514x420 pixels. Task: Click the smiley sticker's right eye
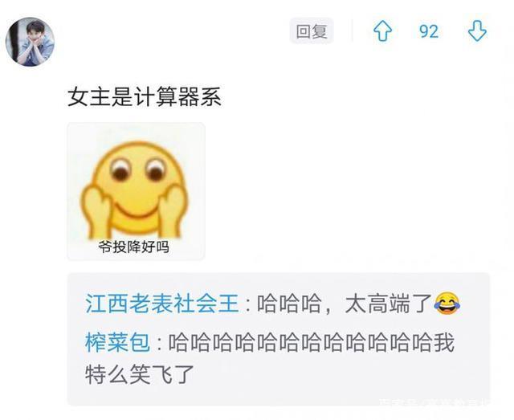click(155, 170)
